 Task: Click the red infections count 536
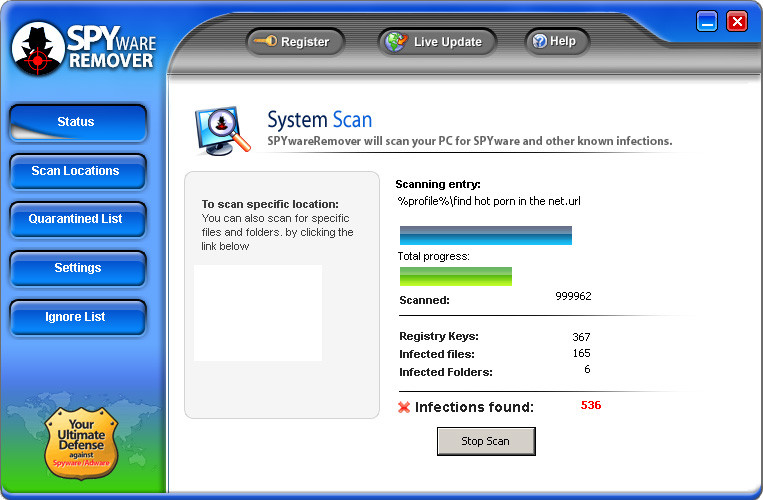tap(591, 405)
